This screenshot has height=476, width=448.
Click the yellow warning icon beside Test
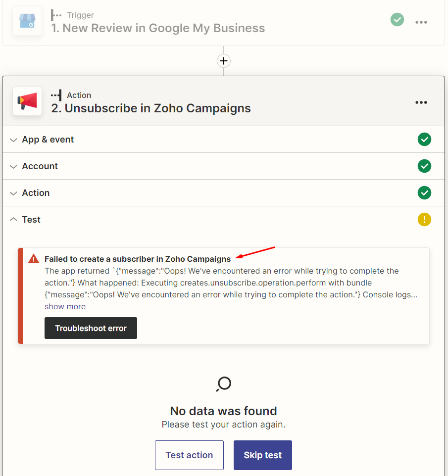[x=424, y=220]
